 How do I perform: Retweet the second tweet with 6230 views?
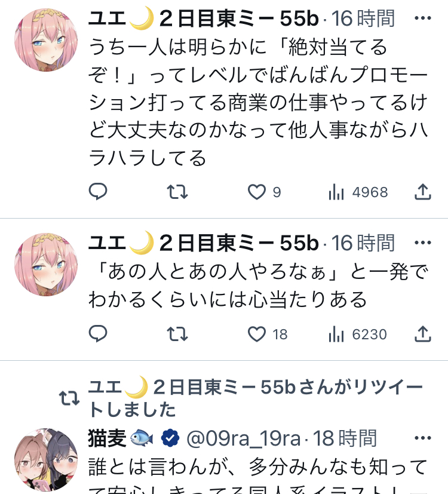(177, 335)
